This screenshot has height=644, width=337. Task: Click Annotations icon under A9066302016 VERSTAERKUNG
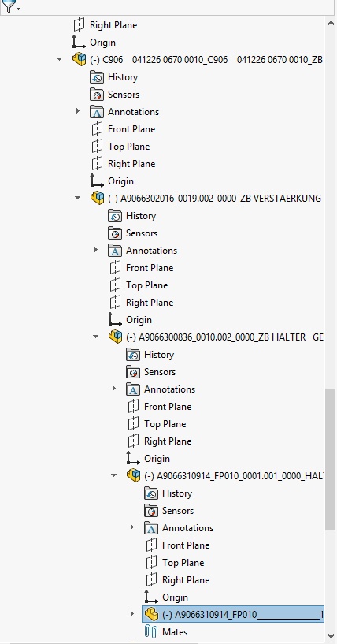115,251
